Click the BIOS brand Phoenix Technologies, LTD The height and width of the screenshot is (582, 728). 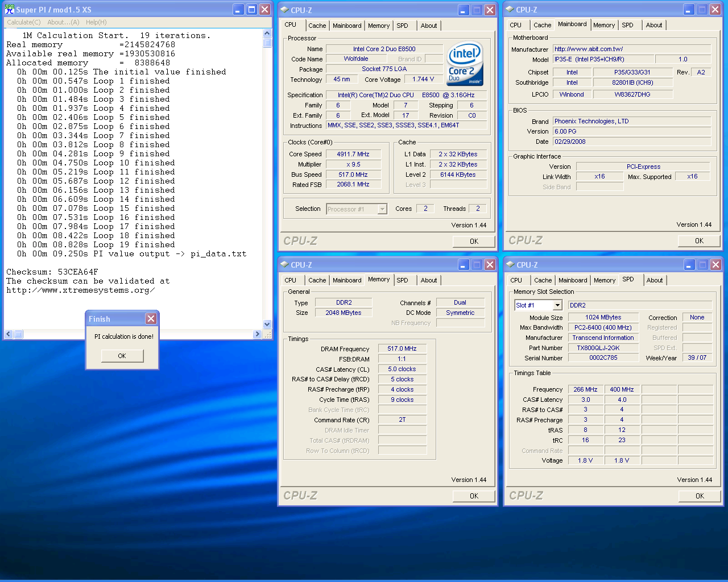point(632,121)
